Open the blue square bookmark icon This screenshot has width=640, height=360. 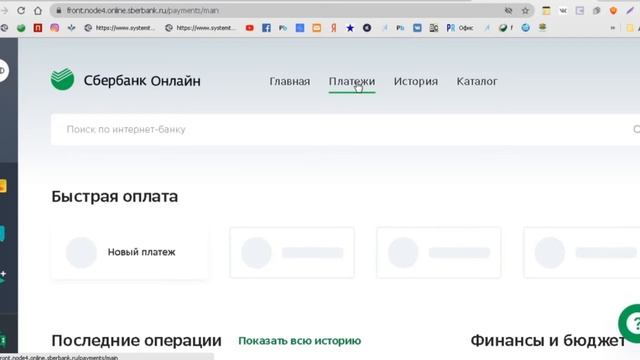point(300,28)
